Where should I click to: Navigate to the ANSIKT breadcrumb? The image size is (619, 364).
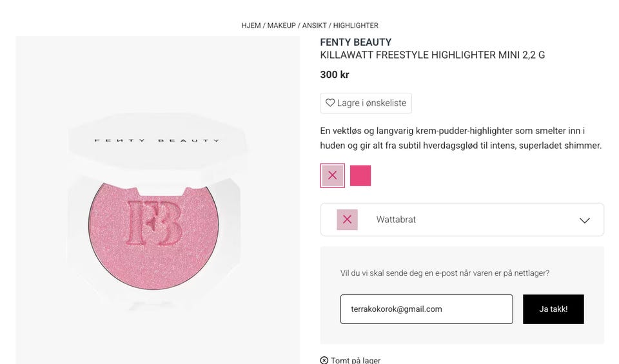[x=315, y=26]
